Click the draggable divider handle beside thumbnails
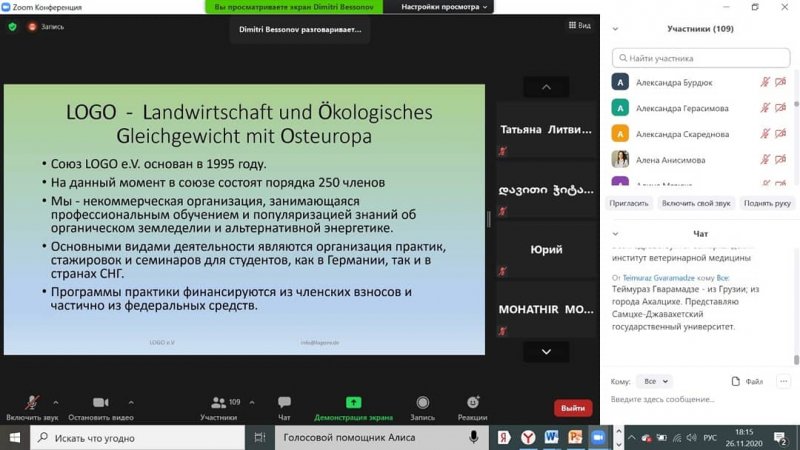 pyautogui.click(x=489, y=219)
